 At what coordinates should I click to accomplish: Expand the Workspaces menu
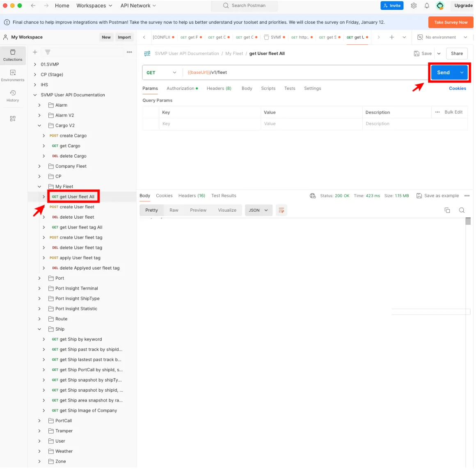coord(94,6)
